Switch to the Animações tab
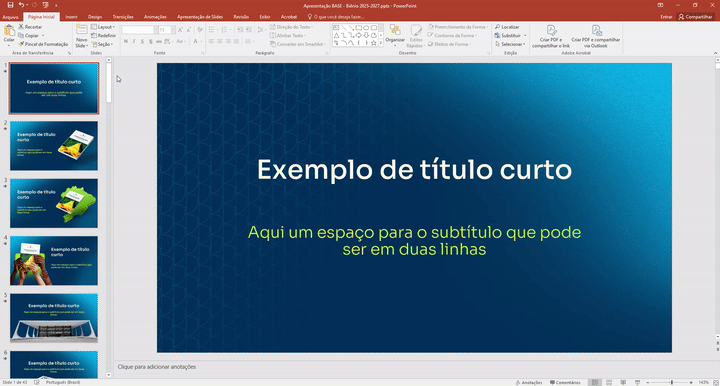This screenshot has width=720, height=386. pyautogui.click(x=155, y=17)
